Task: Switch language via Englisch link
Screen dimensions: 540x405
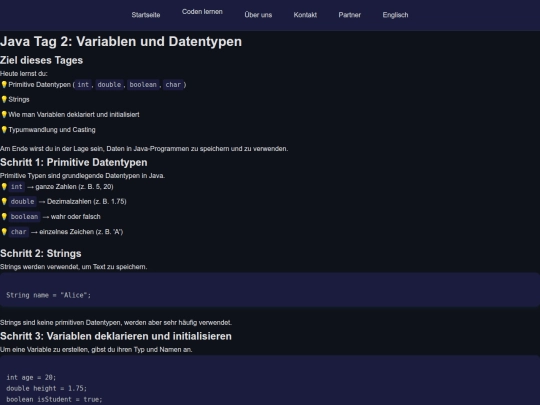Action: click(x=395, y=15)
